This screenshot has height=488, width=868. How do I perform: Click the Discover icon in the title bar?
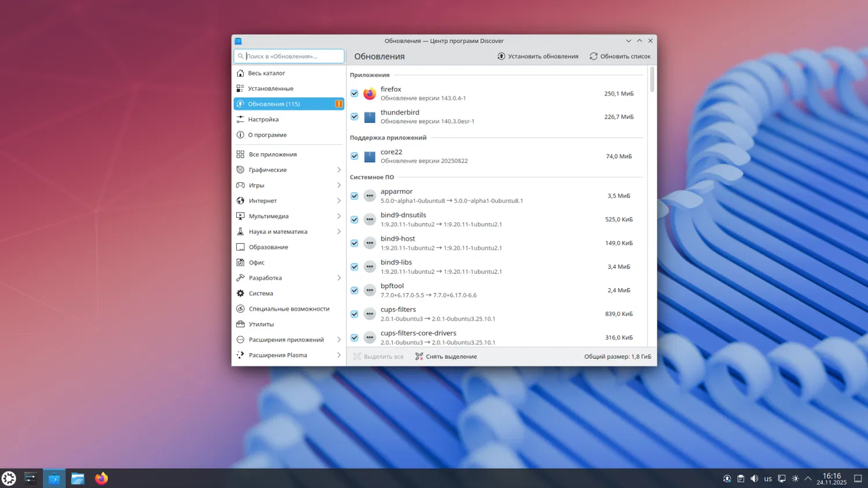pos(238,41)
